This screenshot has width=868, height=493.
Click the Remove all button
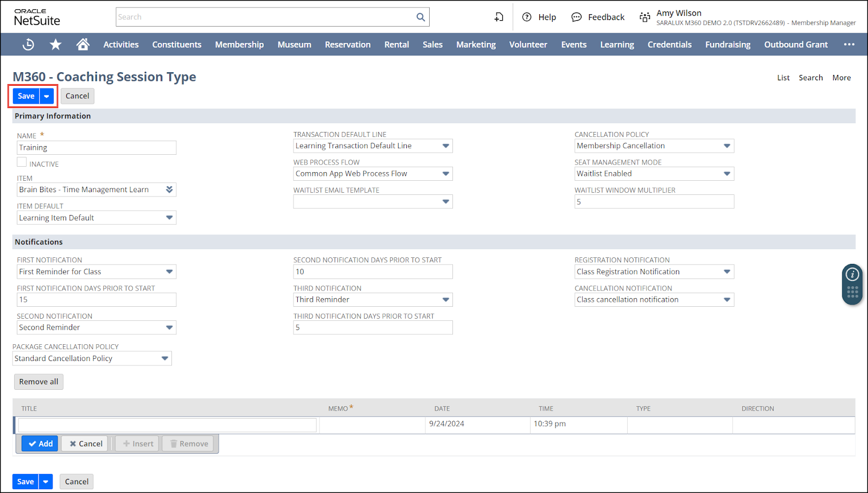click(x=39, y=382)
